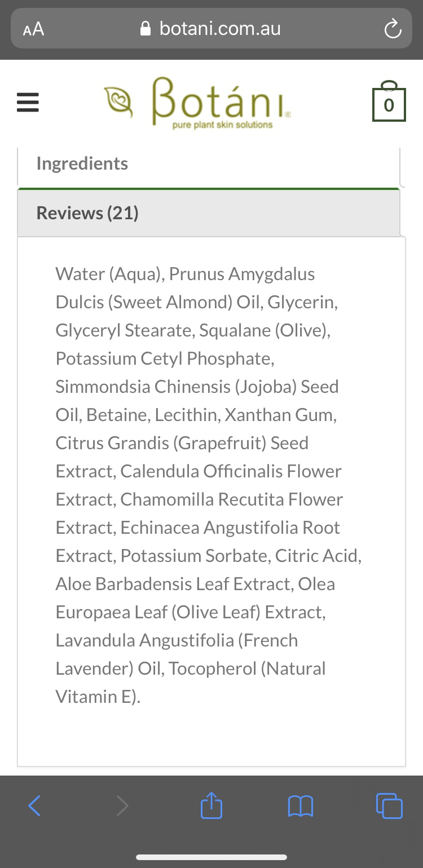
Task: Show all open tabs icon
Action: click(x=389, y=805)
